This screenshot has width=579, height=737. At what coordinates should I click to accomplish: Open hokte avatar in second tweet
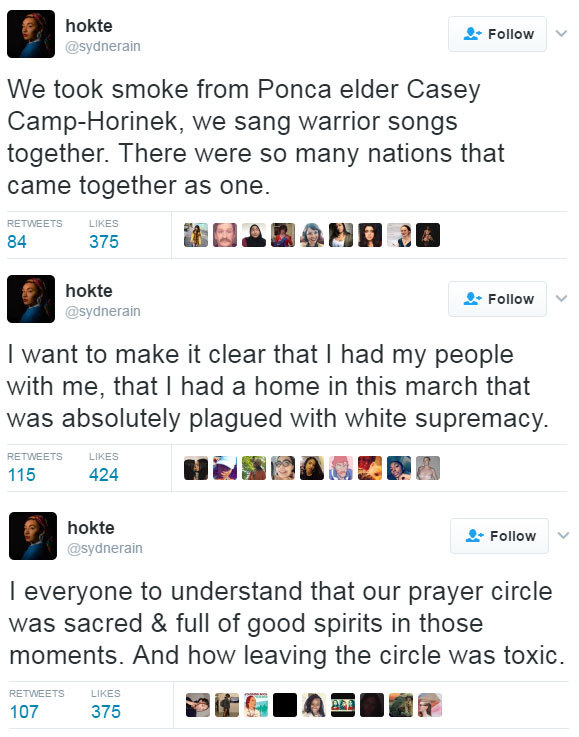(x=31, y=299)
